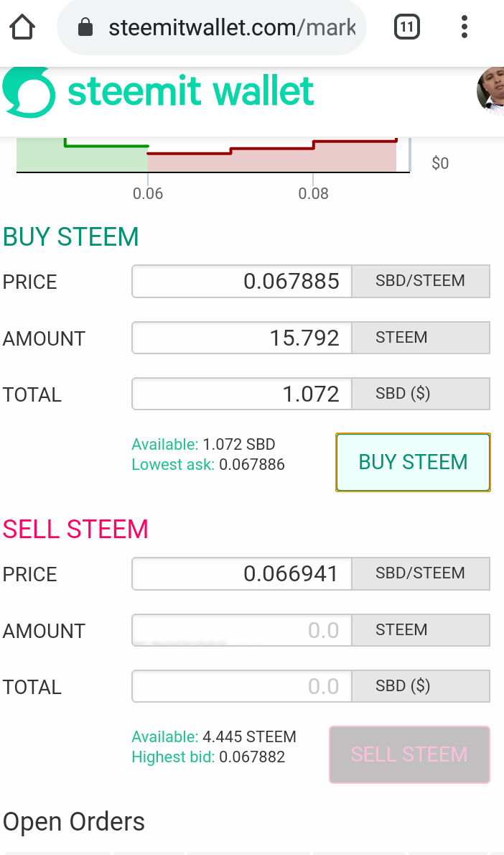The image size is (504, 855).
Task: Focus the sell total SBD field
Action: (242, 686)
